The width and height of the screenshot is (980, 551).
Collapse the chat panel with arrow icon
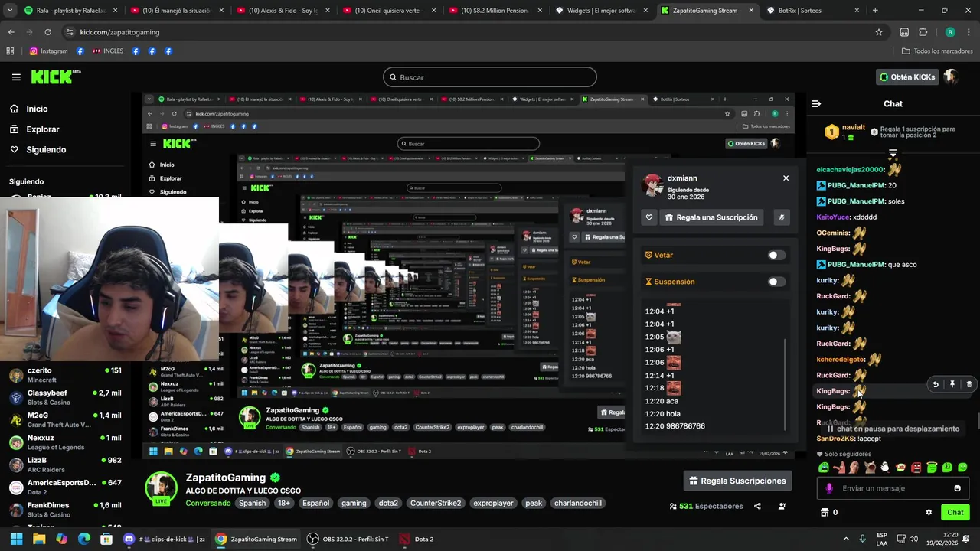pyautogui.click(x=816, y=103)
